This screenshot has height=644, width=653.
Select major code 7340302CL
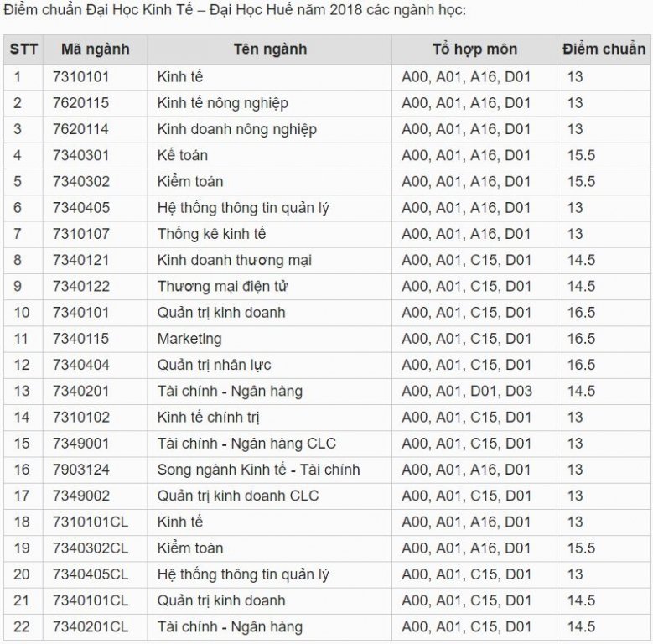tap(91, 548)
